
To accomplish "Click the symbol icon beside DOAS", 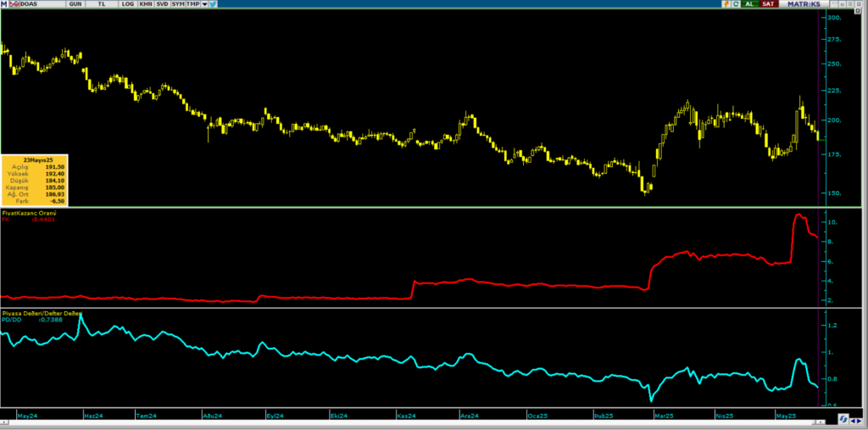I will coord(13,4).
